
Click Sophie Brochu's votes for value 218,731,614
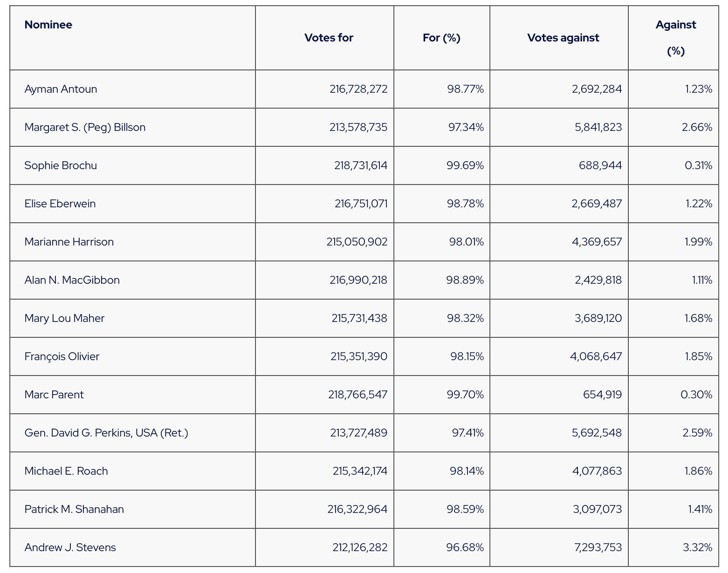pyautogui.click(x=361, y=165)
